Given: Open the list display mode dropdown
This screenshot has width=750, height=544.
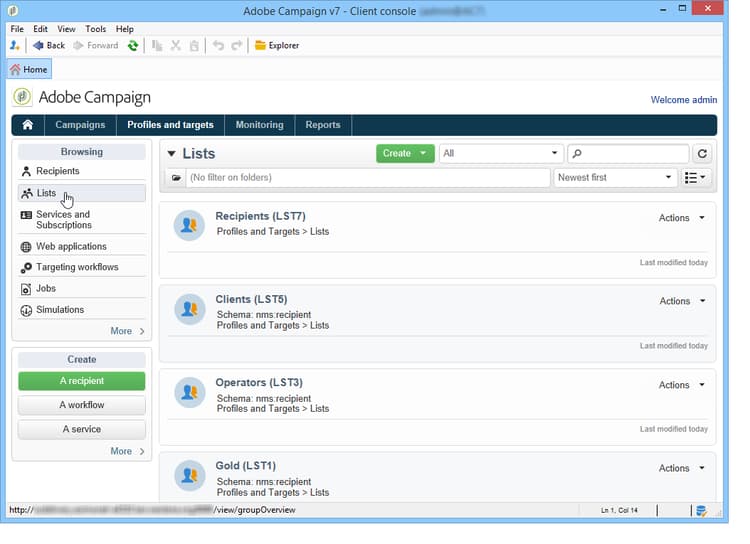Looking at the screenshot, I should pyautogui.click(x=695, y=178).
